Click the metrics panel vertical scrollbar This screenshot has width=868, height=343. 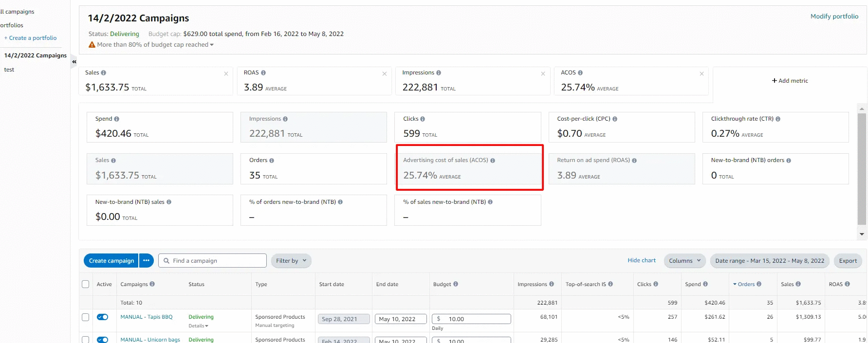point(862,170)
